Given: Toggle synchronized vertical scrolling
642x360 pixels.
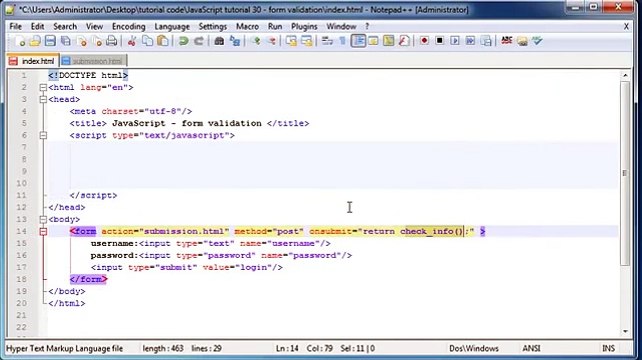Looking at the screenshot, I should [291, 41].
